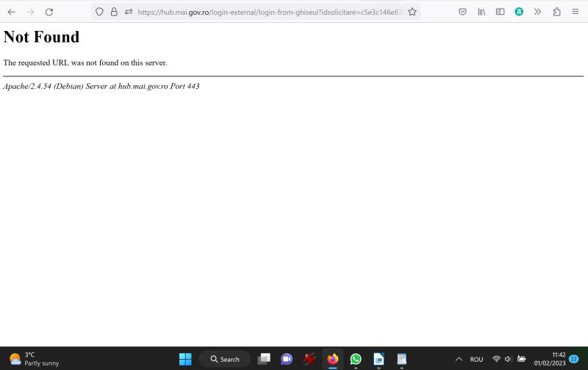
Task: Open Firefox application hamburger menu
Action: [x=576, y=12]
